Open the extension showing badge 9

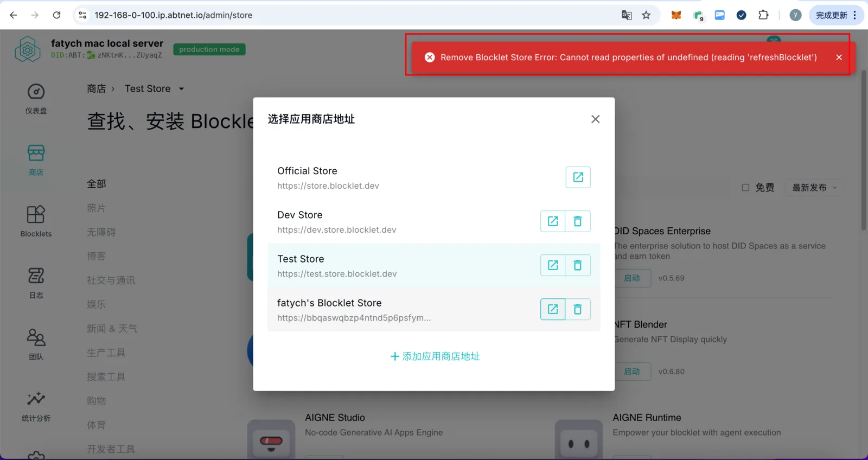pos(698,16)
